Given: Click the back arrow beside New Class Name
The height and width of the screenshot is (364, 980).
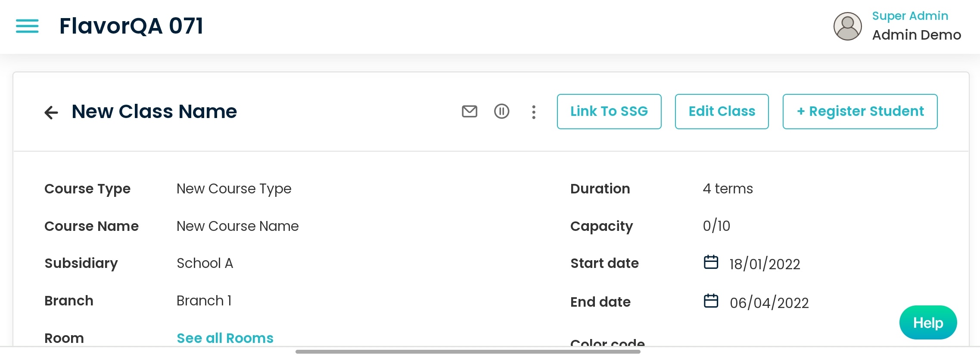Looking at the screenshot, I should tap(51, 112).
